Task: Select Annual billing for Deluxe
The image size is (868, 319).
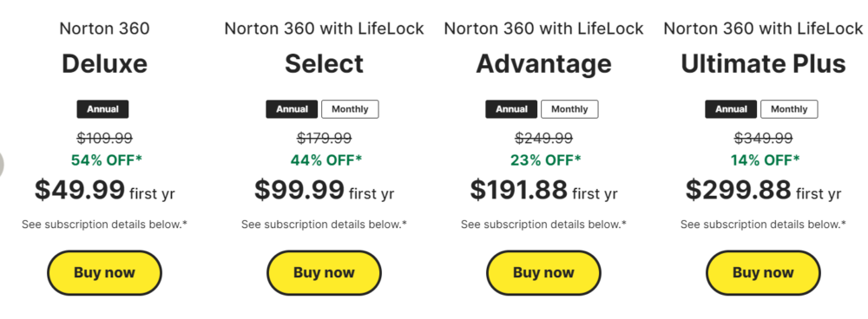Action: 102,109
